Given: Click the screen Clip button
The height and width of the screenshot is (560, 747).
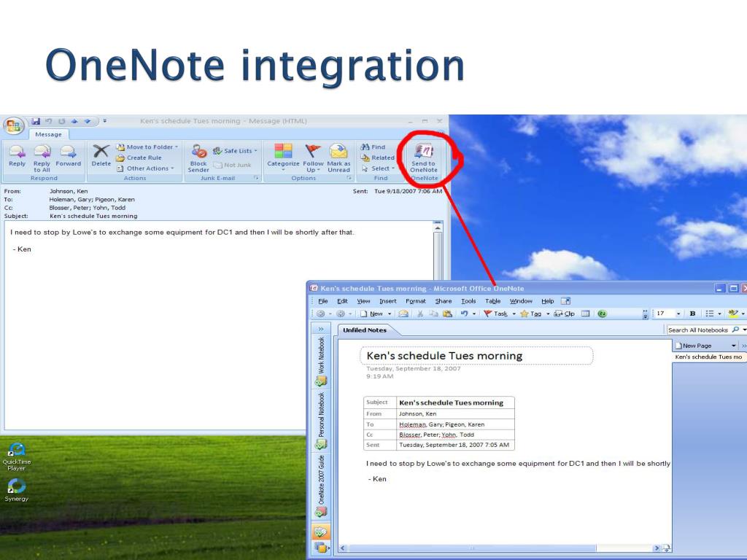Looking at the screenshot, I should (x=565, y=314).
